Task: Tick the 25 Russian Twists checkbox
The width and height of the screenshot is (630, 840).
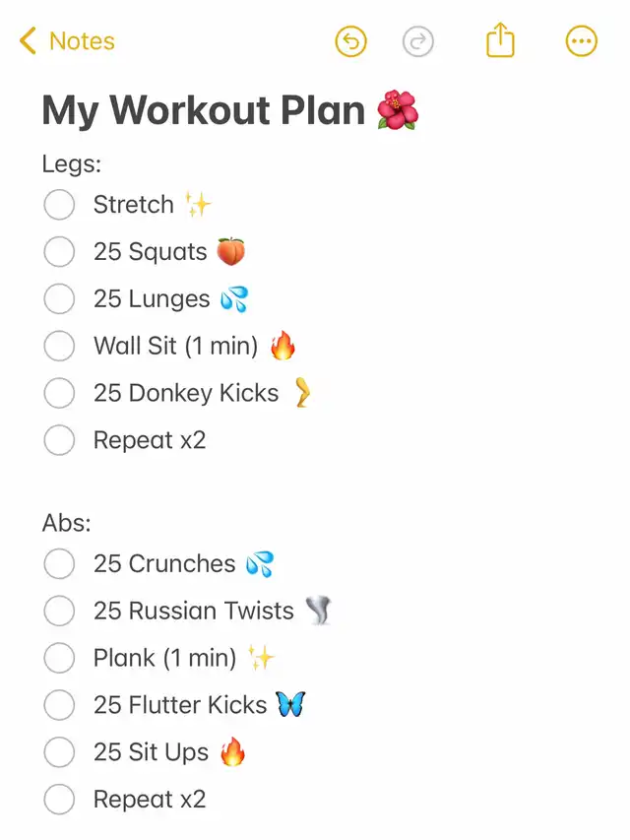Action: 59,611
